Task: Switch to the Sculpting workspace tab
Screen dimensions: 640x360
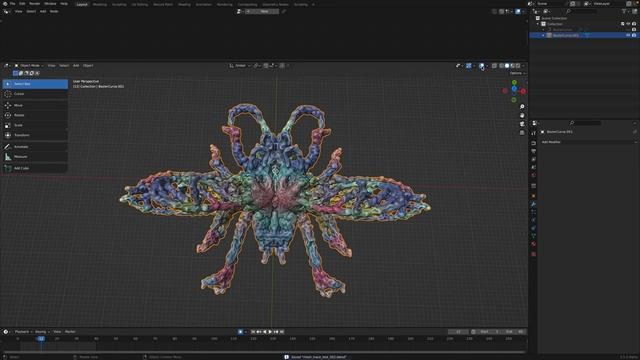Action: point(119,4)
